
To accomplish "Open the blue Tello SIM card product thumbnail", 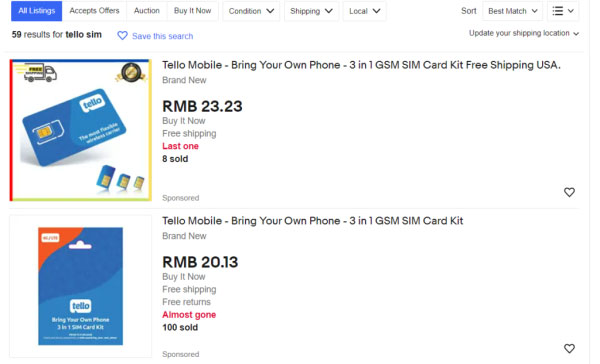I will click(x=81, y=130).
